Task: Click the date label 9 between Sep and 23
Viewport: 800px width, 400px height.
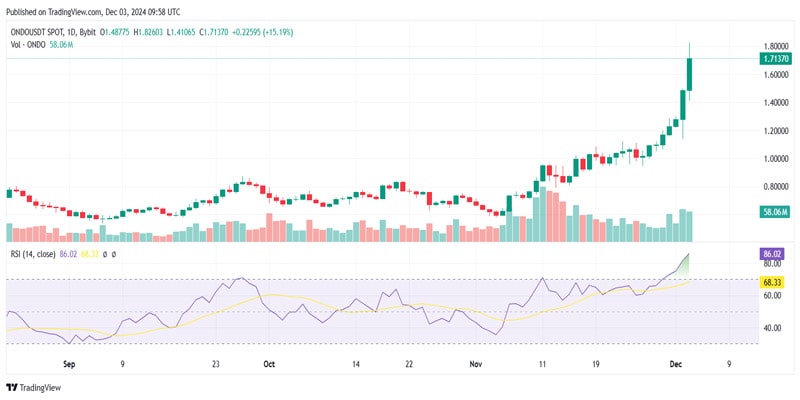Action: (x=122, y=364)
